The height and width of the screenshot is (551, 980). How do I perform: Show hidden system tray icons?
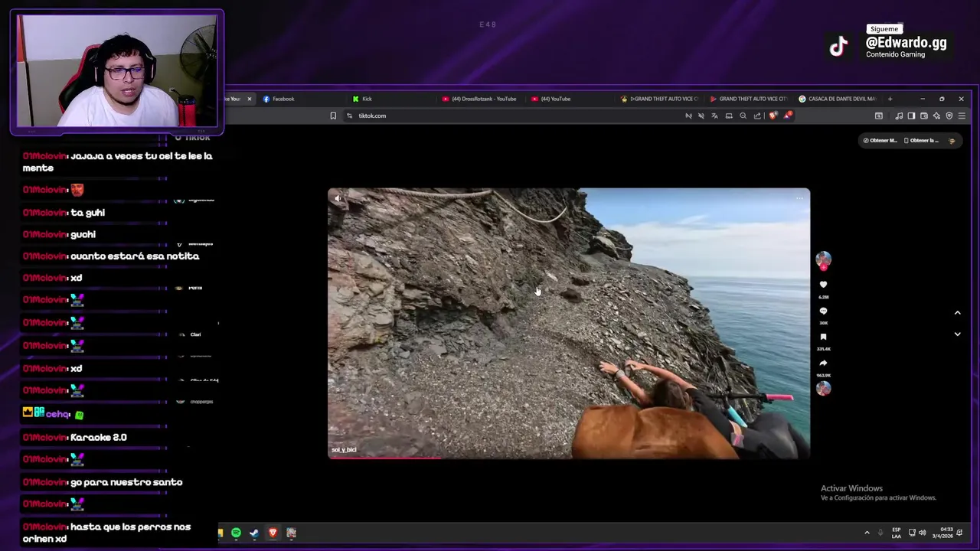pyautogui.click(x=867, y=533)
